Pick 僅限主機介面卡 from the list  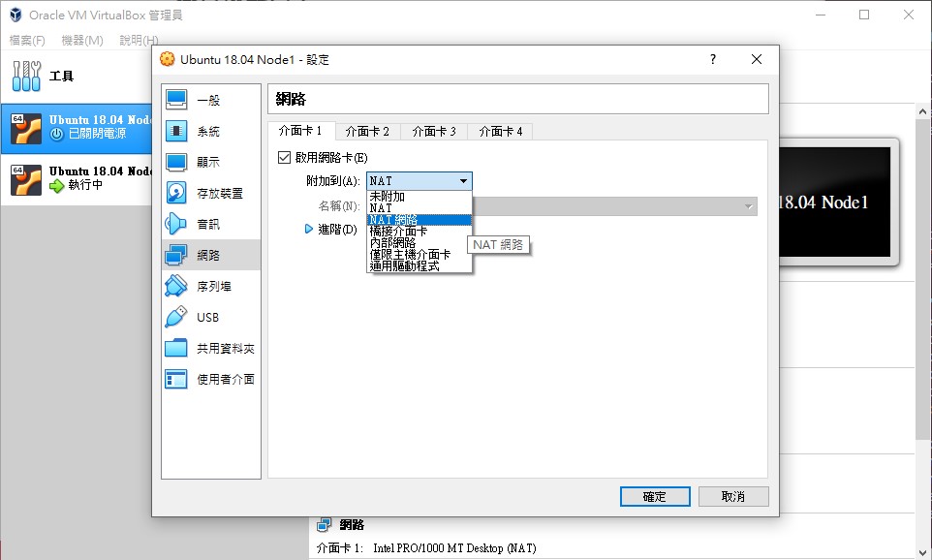point(410,255)
